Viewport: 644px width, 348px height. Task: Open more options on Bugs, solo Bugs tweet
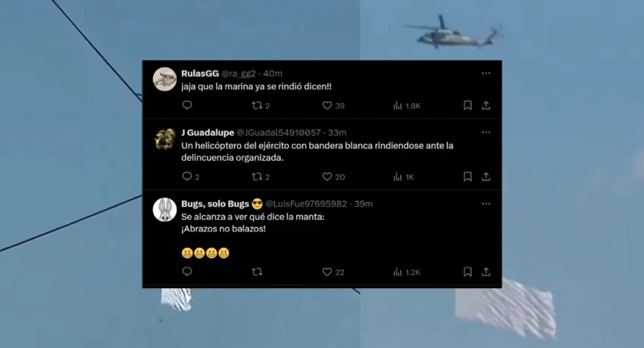[x=486, y=204]
